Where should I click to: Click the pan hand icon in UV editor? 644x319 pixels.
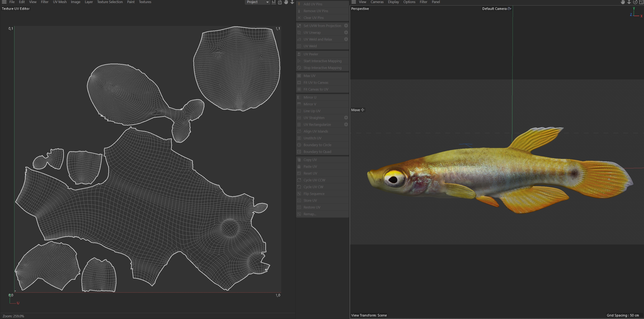[x=286, y=2]
